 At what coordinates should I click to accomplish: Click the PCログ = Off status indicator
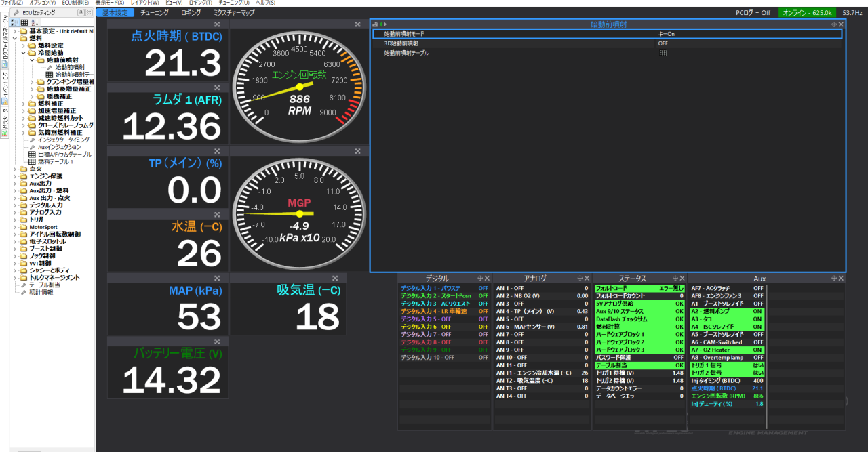[x=753, y=12]
